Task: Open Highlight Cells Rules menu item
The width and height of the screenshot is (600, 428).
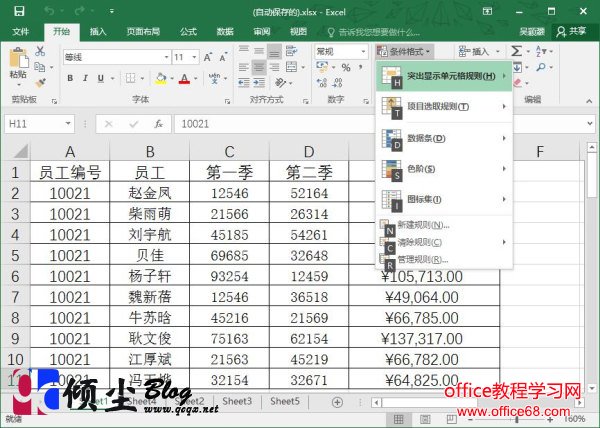Action: pos(444,76)
